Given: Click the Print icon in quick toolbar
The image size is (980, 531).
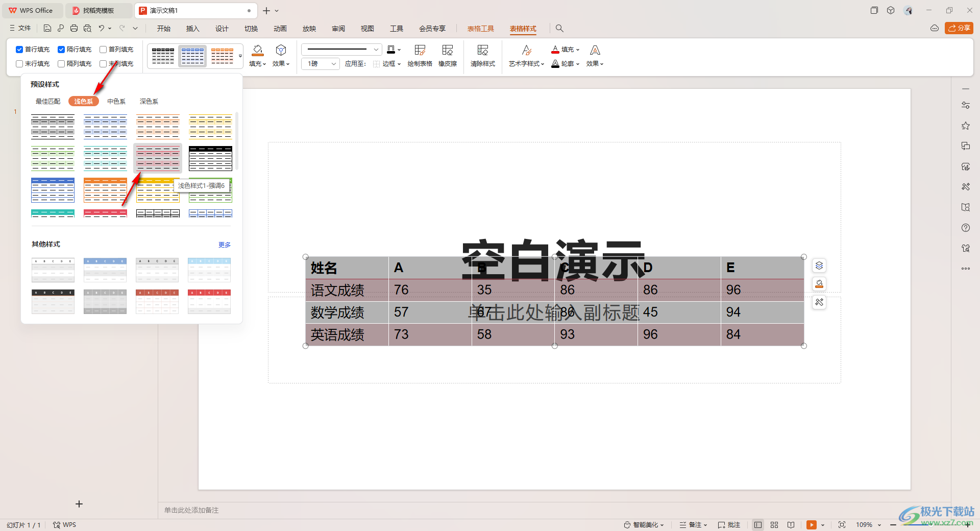Looking at the screenshot, I should (74, 28).
